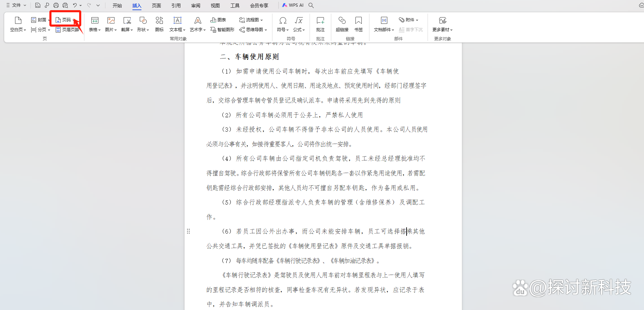Viewport: 644px width, 310px height.
Task: Expand the 文本框 dropdown label
Action: click(x=178, y=30)
